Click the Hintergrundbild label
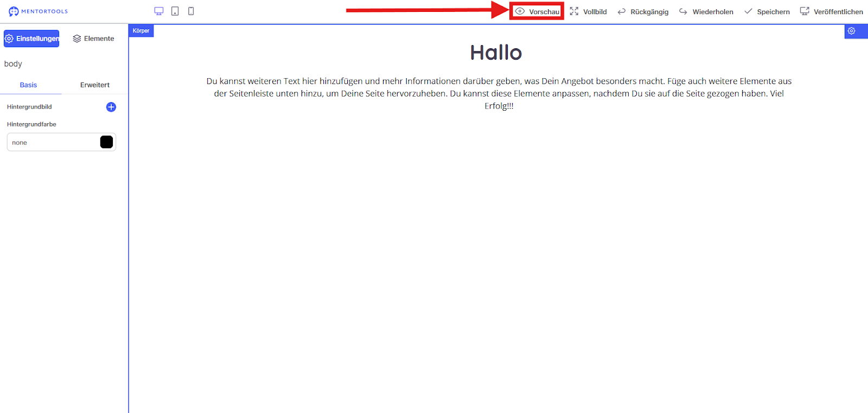 (x=29, y=107)
